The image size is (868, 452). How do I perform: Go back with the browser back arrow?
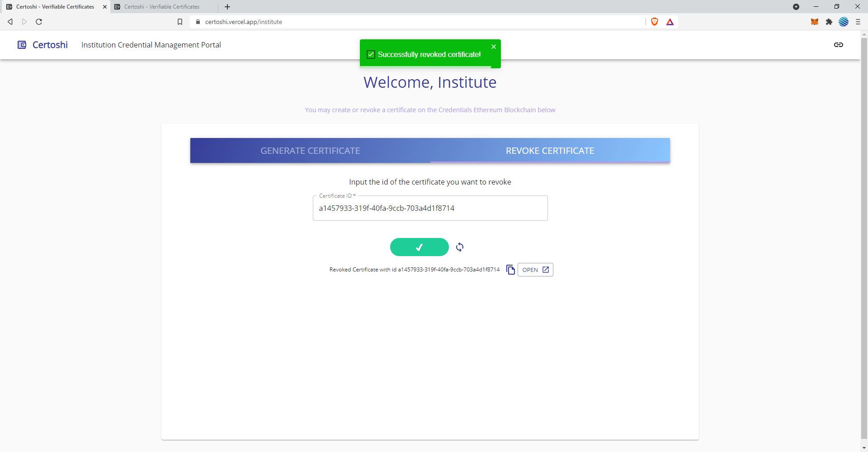(10, 22)
